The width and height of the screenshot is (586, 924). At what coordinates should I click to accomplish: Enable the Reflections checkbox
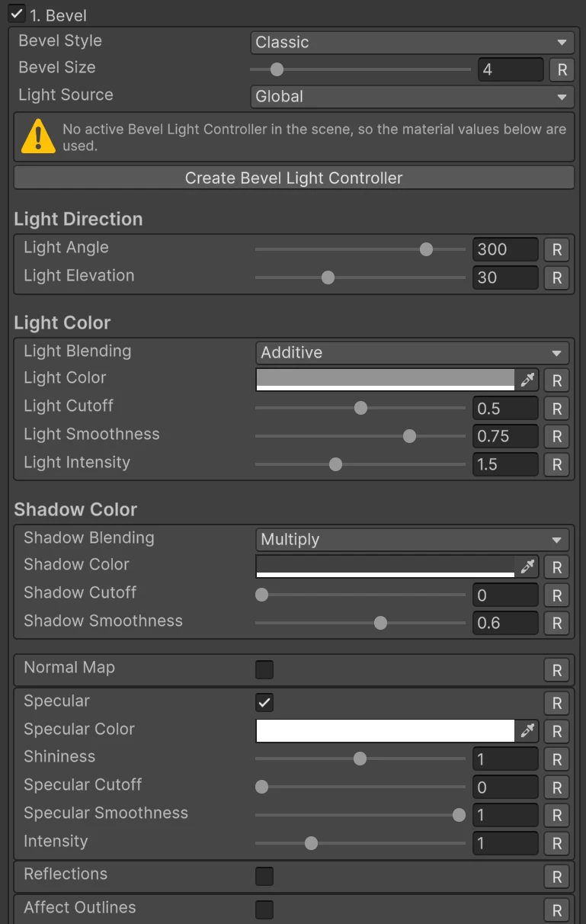[x=264, y=876]
